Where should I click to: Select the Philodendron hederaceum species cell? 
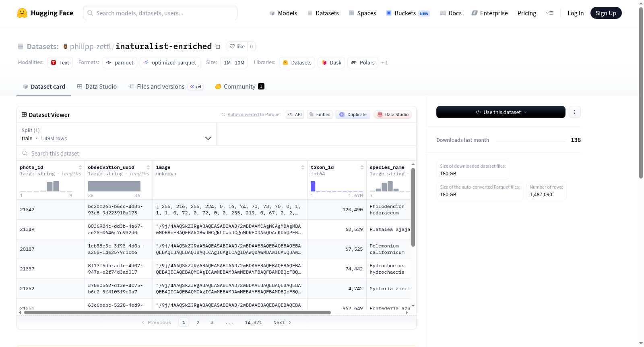coord(389,210)
